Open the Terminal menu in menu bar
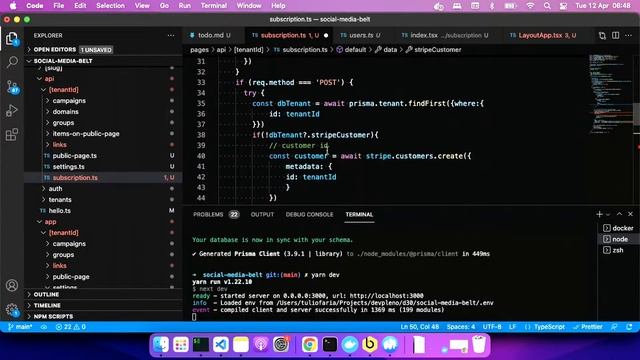640x360 pixels. 213,6
